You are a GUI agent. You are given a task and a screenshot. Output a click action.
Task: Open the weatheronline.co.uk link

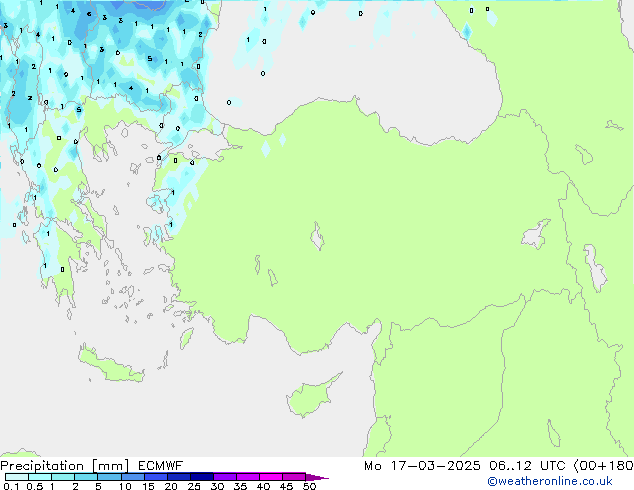[550, 481]
